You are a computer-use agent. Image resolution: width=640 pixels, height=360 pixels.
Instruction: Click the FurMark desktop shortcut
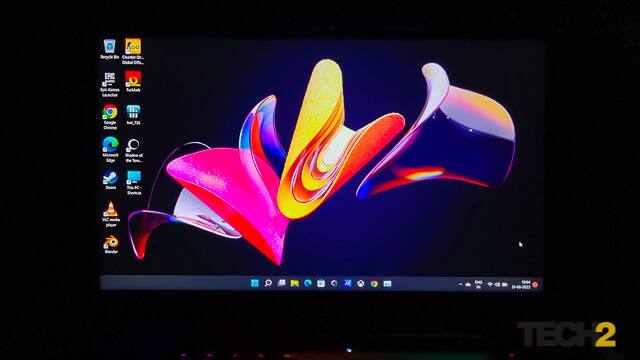coord(133,82)
